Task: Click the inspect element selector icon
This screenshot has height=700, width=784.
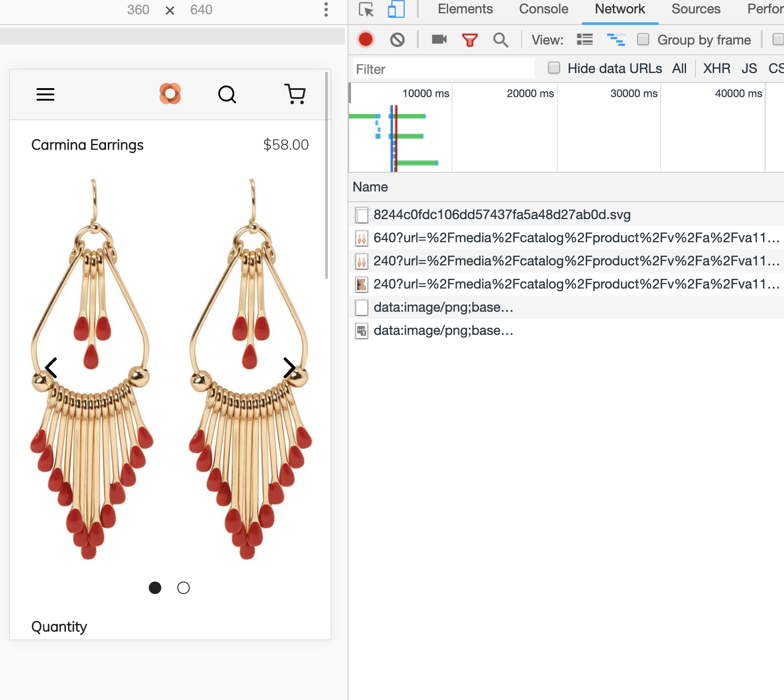Action: (x=366, y=9)
